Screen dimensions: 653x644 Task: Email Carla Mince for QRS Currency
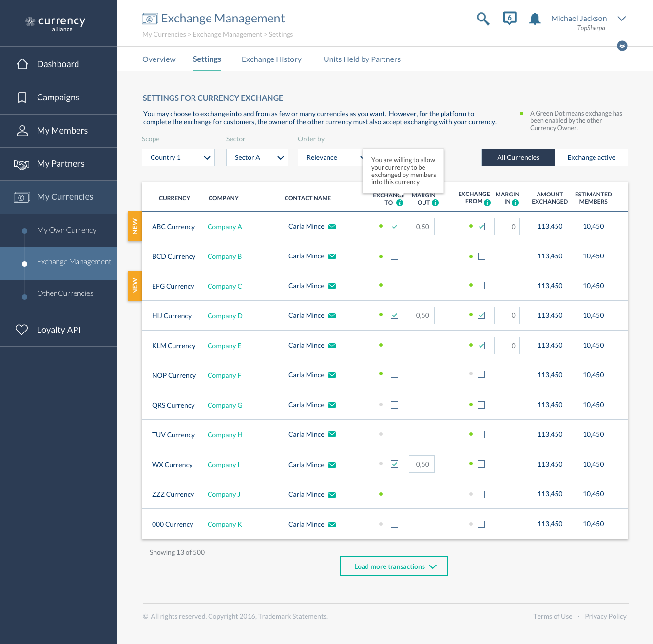pos(332,405)
